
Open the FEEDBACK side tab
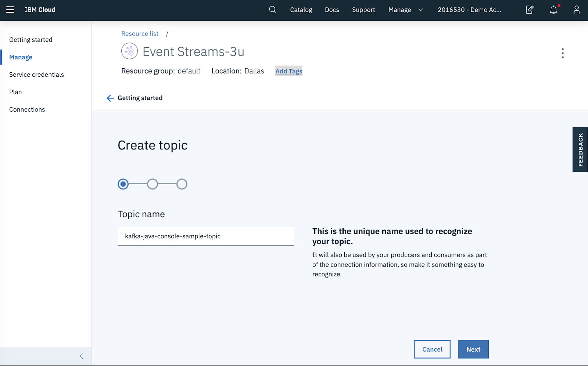pos(580,150)
